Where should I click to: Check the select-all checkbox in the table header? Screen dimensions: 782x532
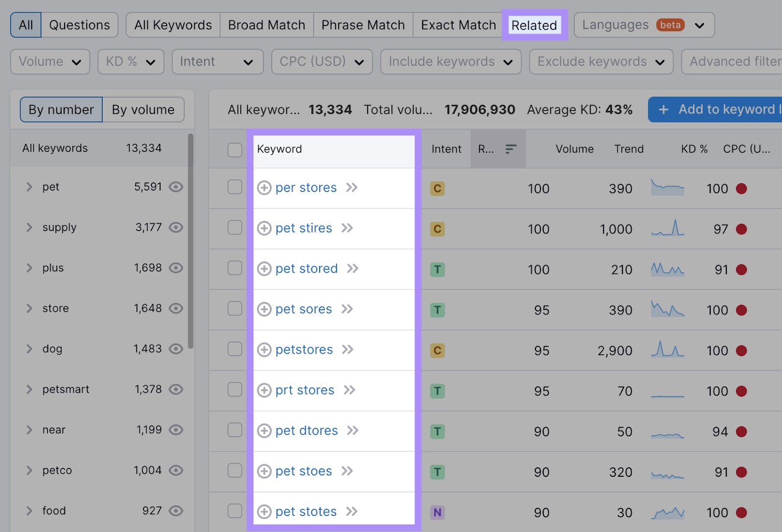235,149
